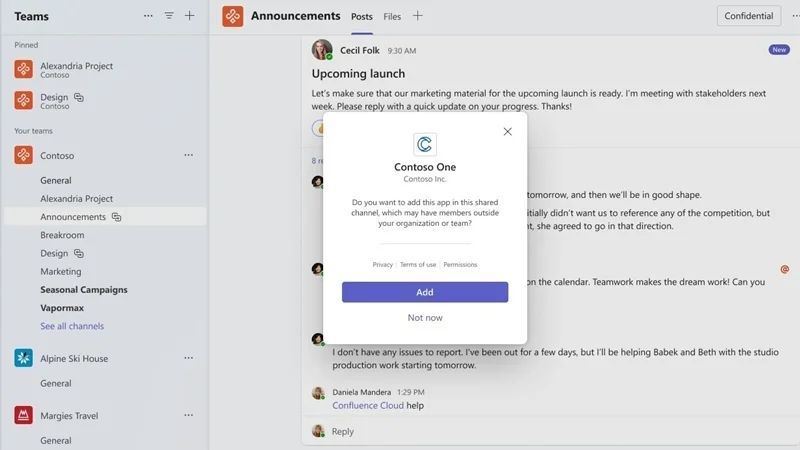Switch to the Files tab

tap(392, 16)
